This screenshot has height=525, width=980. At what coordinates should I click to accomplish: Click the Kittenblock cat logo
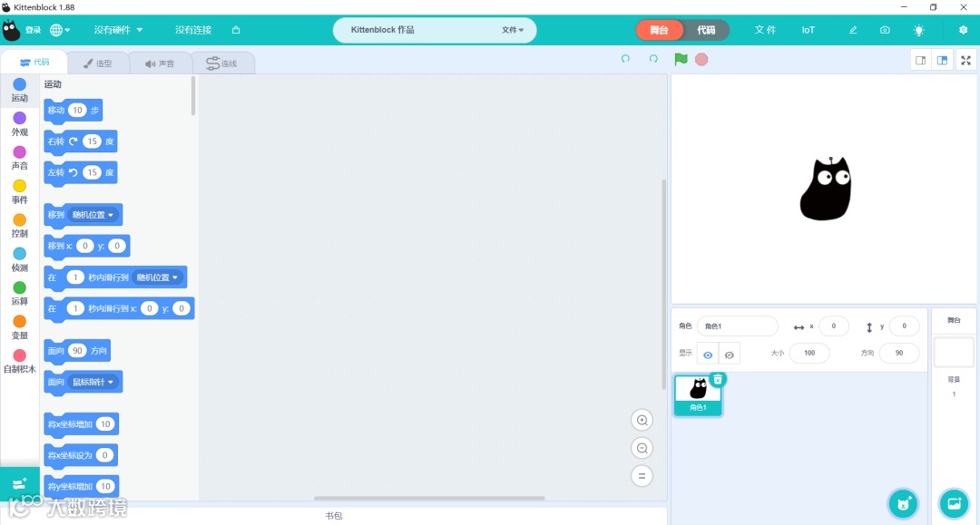(11, 30)
